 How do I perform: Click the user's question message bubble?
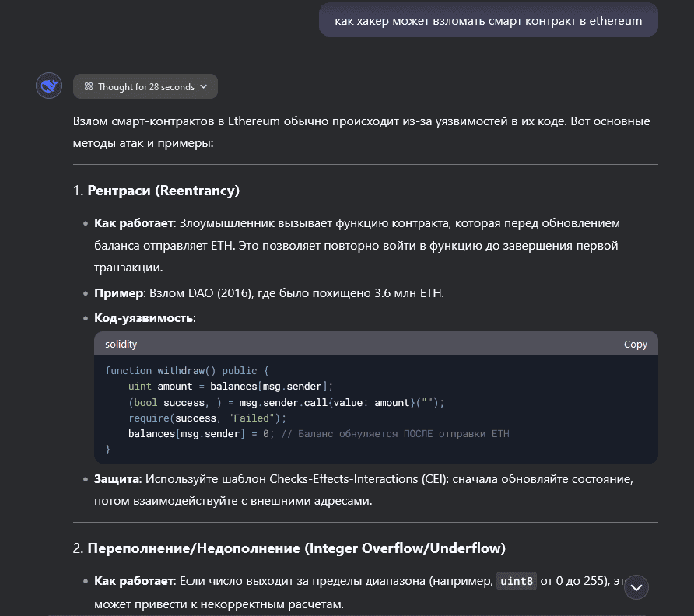point(488,21)
